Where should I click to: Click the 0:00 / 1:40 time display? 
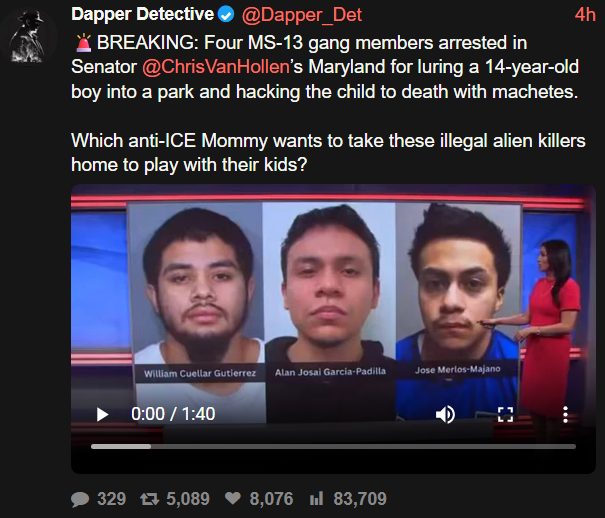point(173,414)
